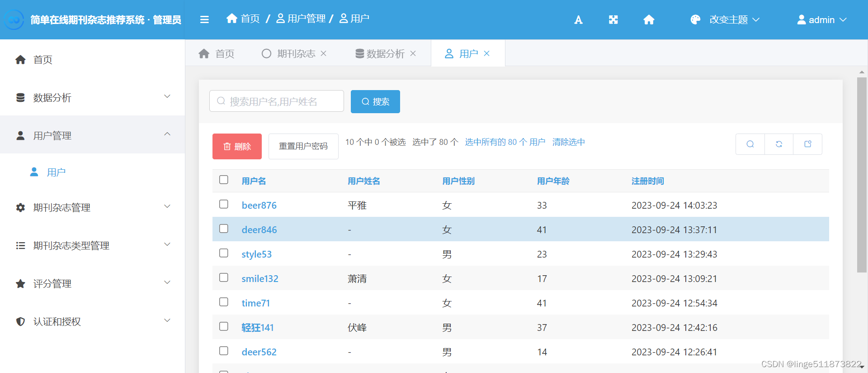Switch to the 首页 tab
This screenshot has width=868, height=373.
click(217, 53)
